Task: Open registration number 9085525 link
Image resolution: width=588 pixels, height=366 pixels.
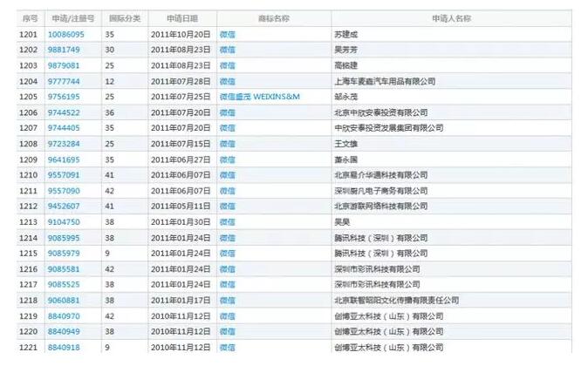Action: point(64,285)
